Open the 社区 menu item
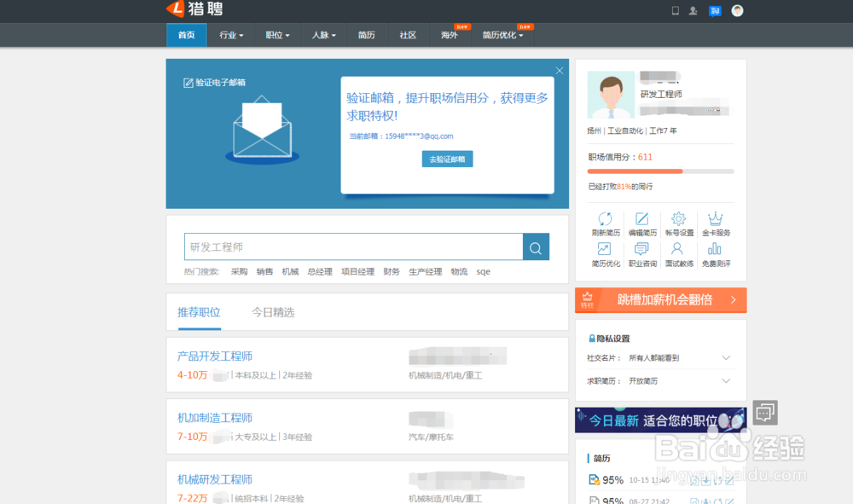This screenshot has width=853, height=504. (408, 35)
